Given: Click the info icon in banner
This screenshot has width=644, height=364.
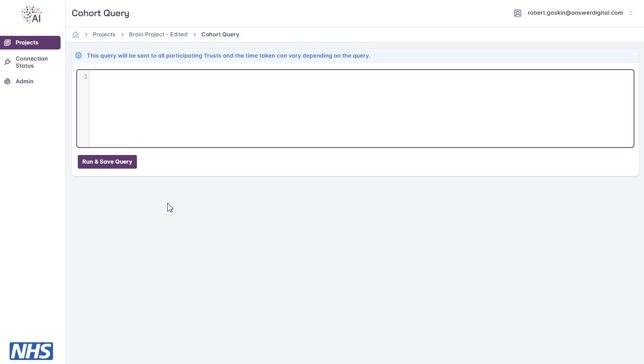Looking at the screenshot, I should point(79,56).
